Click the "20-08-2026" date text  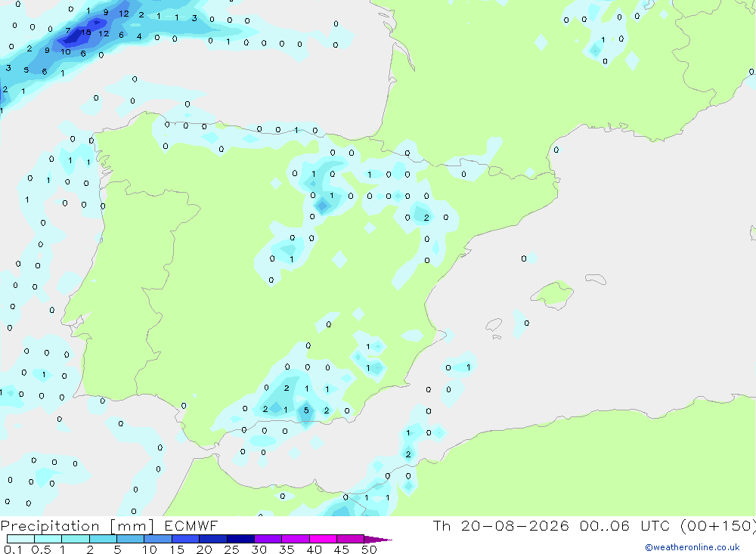(x=515, y=525)
